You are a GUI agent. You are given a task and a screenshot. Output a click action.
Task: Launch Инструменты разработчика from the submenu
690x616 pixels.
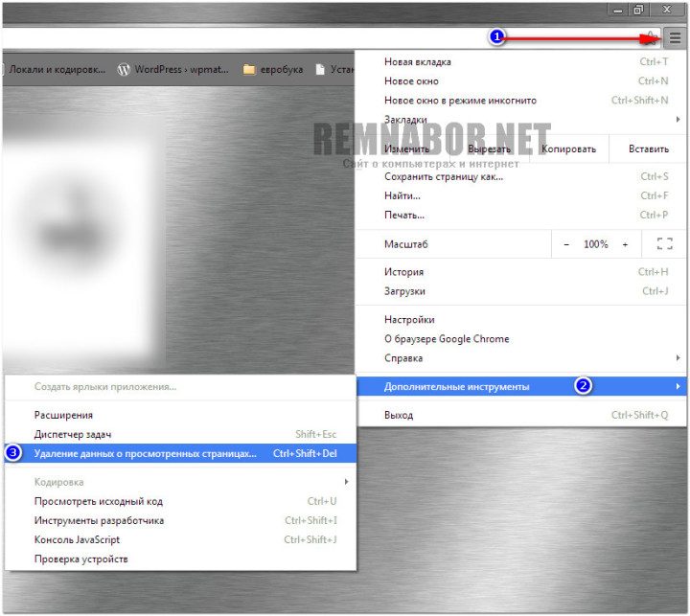pyautogui.click(x=99, y=520)
